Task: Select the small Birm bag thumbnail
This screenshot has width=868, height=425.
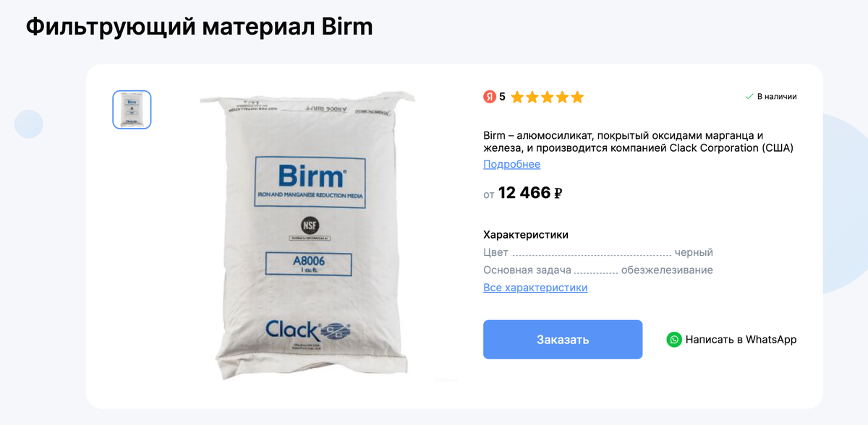Action: click(x=132, y=110)
